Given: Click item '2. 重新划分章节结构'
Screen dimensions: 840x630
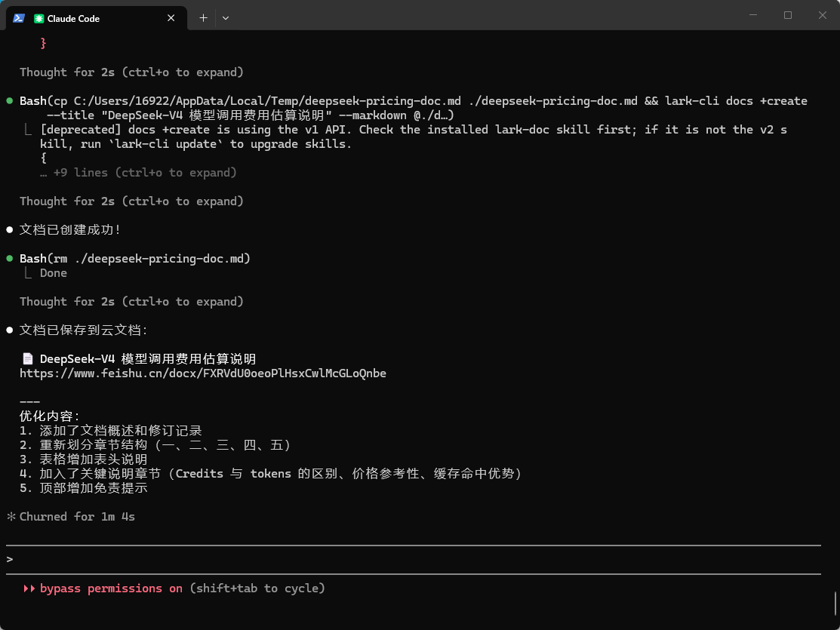Looking at the screenshot, I should tap(155, 445).
